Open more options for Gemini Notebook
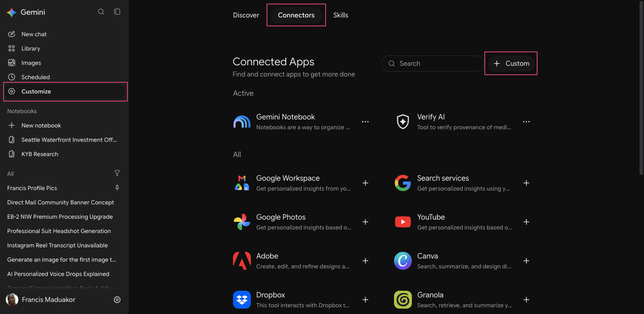The image size is (644, 314). click(x=365, y=122)
